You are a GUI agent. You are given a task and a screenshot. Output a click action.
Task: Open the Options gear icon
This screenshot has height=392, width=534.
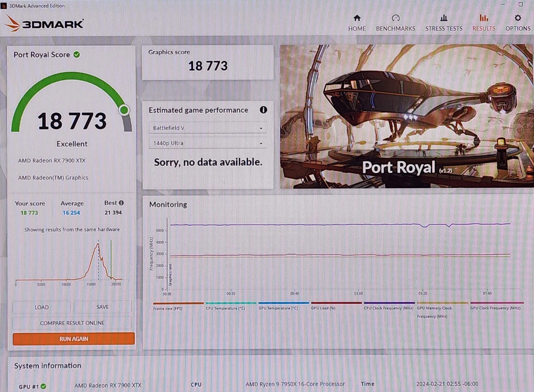[518, 18]
